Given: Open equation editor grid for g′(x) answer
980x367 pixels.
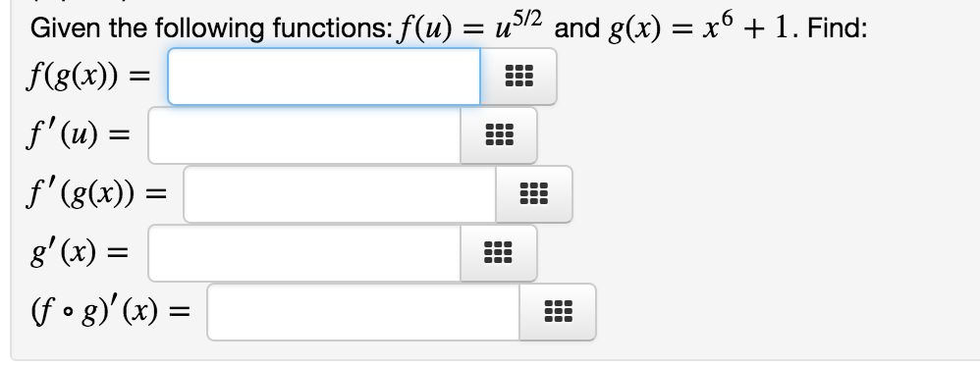Looking at the screenshot, I should tap(499, 253).
